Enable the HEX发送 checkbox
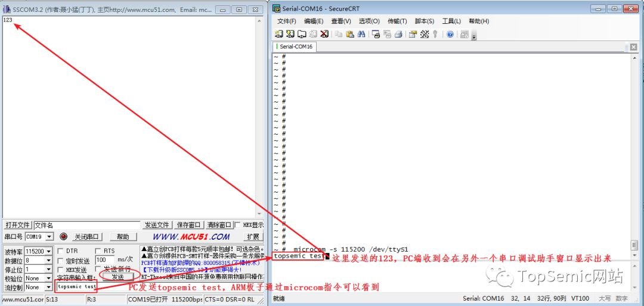The width and height of the screenshot is (644, 306). [60, 270]
